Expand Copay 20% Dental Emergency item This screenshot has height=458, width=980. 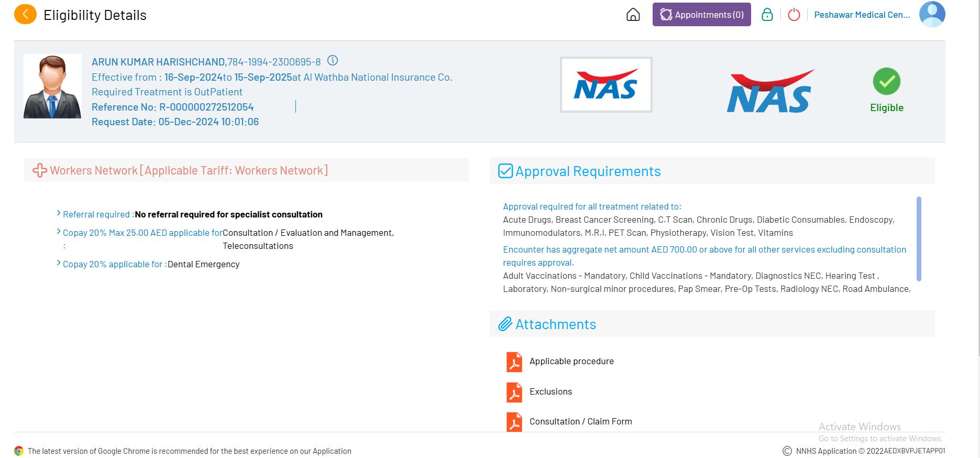click(59, 263)
